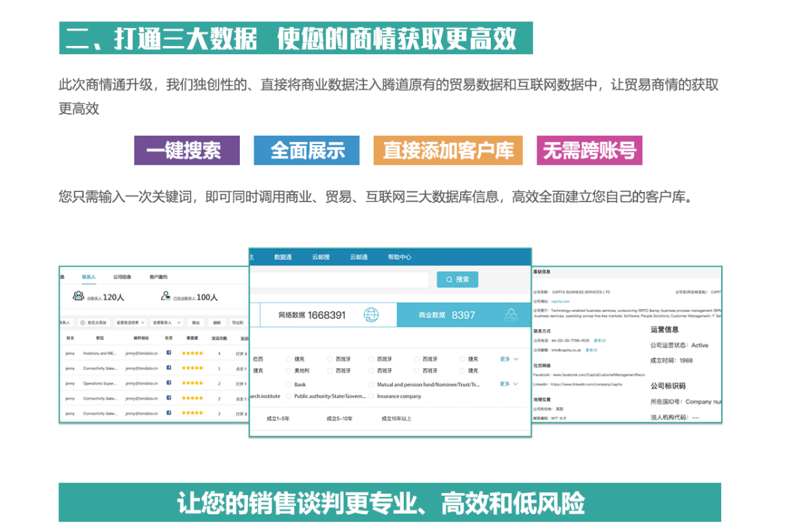Click the total contacts people icon

(x=79, y=296)
